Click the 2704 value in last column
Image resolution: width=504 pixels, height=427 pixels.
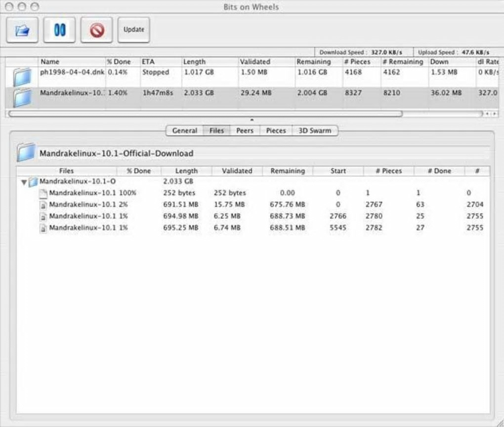(475, 205)
